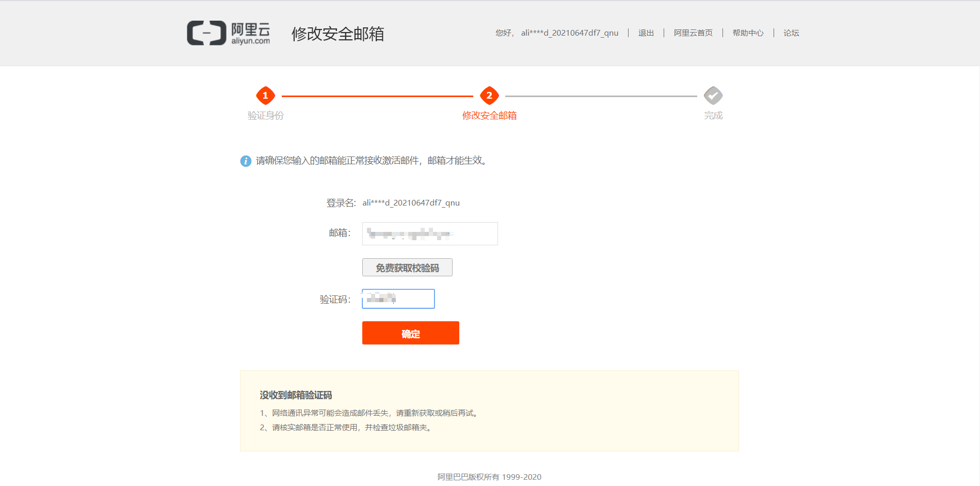Click the 修改安全邮箱 page title
Screen dimensions: 980x486
coord(338,34)
